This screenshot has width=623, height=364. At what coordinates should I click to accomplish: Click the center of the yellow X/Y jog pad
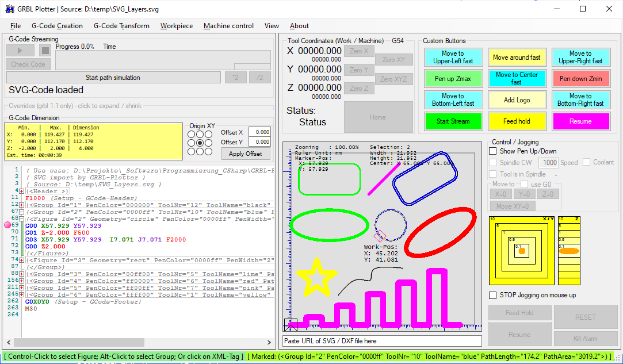click(x=521, y=250)
